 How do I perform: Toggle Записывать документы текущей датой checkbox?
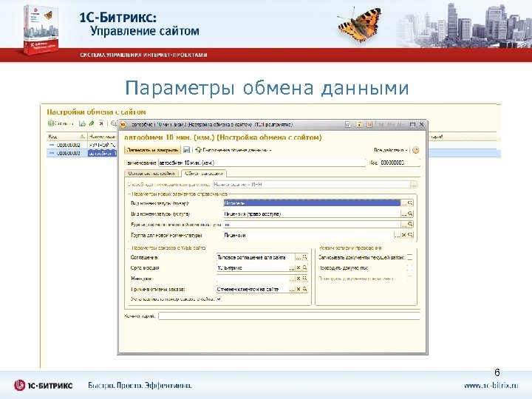pos(409,258)
